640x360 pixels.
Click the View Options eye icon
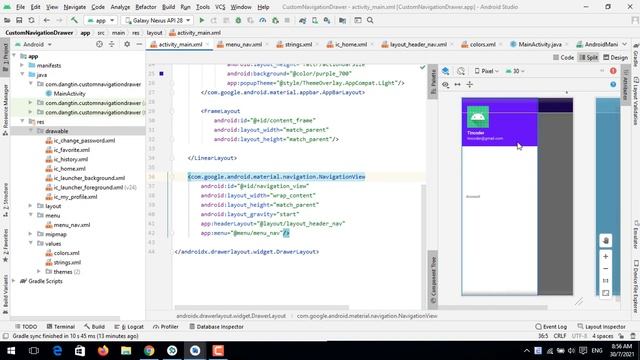point(446,84)
